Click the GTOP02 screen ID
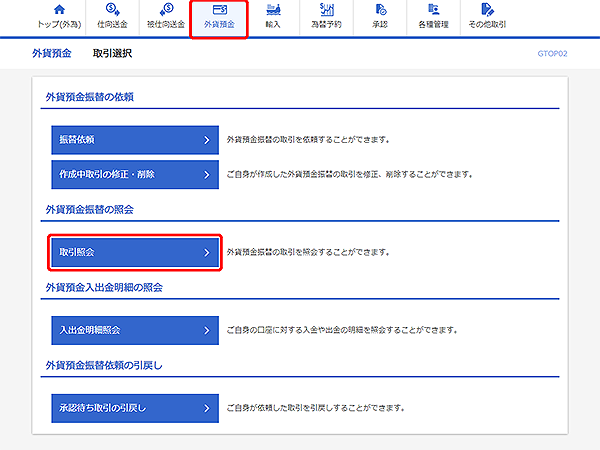 click(552, 54)
